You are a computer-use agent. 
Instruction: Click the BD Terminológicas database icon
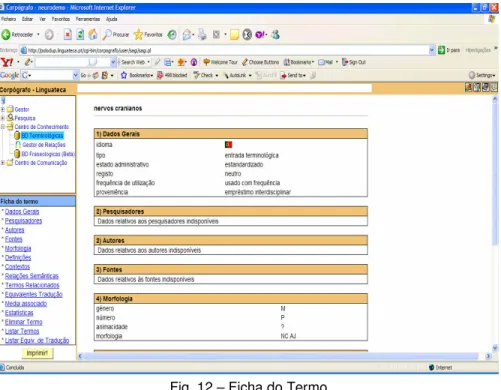17,135
